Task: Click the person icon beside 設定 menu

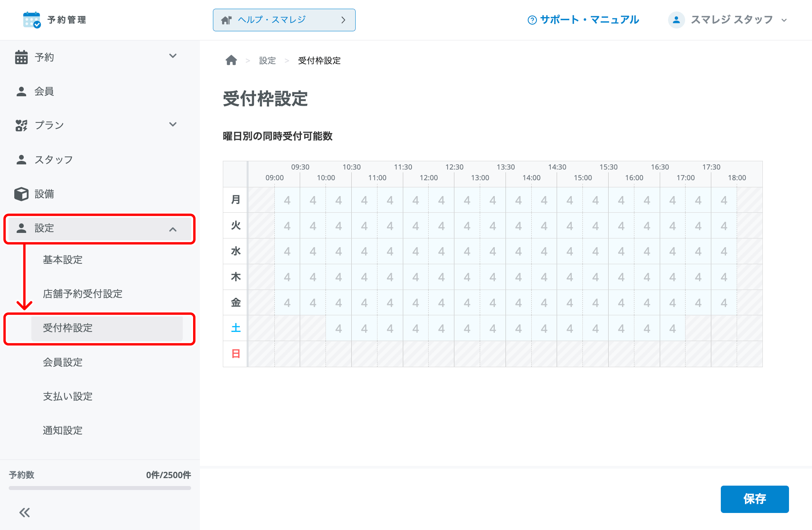Action: pos(21,228)
